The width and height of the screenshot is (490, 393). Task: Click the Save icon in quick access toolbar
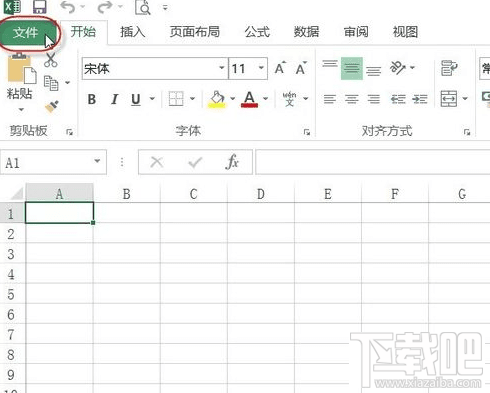39,7
